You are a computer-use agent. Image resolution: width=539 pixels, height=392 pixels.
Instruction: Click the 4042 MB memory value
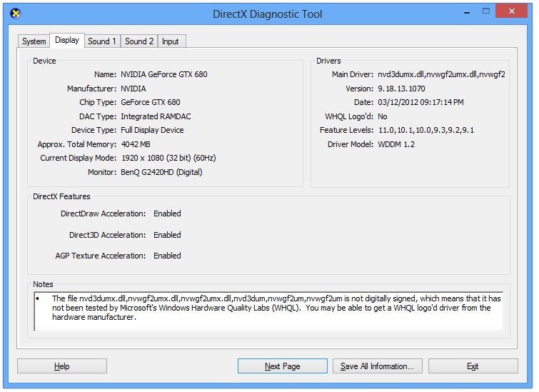[x=136, y=144]
